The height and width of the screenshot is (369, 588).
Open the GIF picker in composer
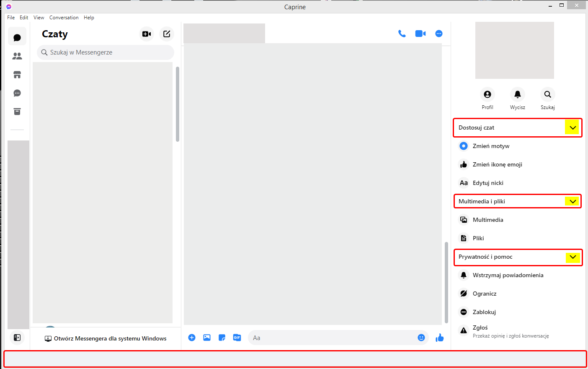click(x=237, y=338)
